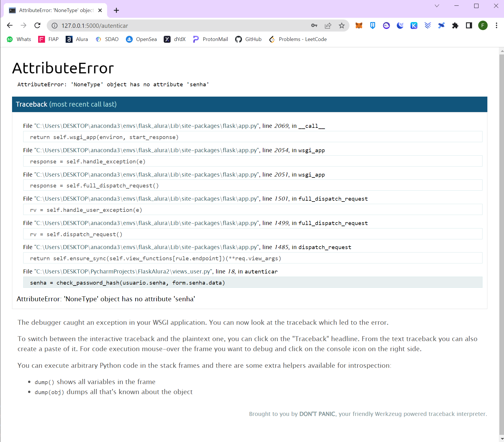Select code line rv = self.dispatch_request()
This screenshot has height=442, width=504.
tap(253, 234)
